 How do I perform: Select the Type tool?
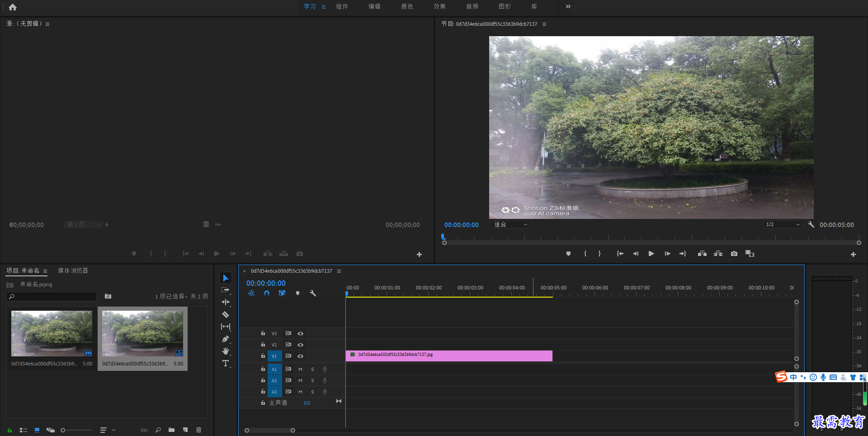(226, 363)
